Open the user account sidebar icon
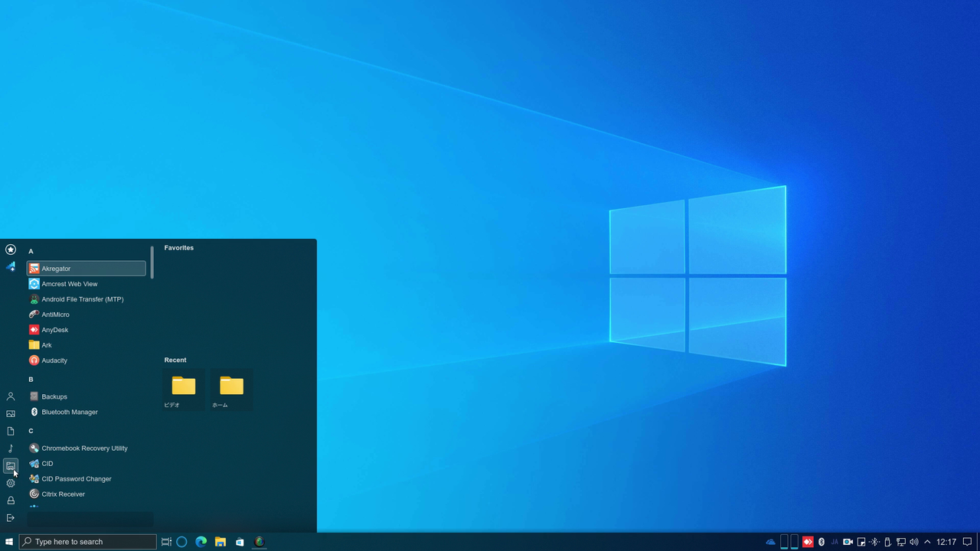This screenshot has height=551, width=980. click(11, 396)
